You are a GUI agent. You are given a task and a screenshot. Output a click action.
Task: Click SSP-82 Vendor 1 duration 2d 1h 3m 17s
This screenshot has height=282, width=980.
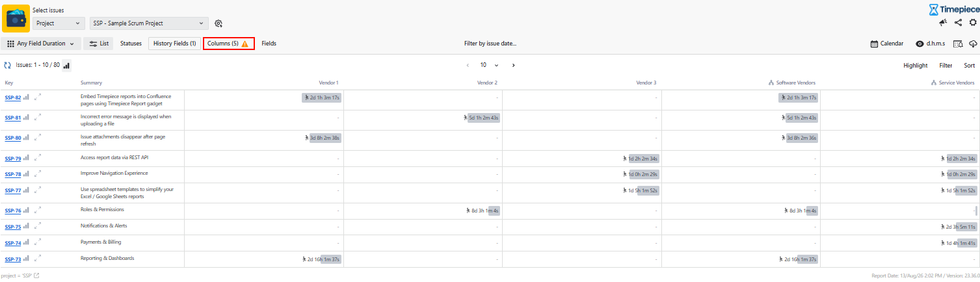point(322,97)
